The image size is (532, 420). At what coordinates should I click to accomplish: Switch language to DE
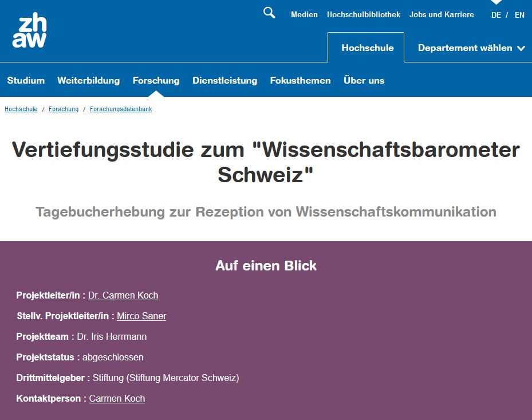[x=496, y=15]
